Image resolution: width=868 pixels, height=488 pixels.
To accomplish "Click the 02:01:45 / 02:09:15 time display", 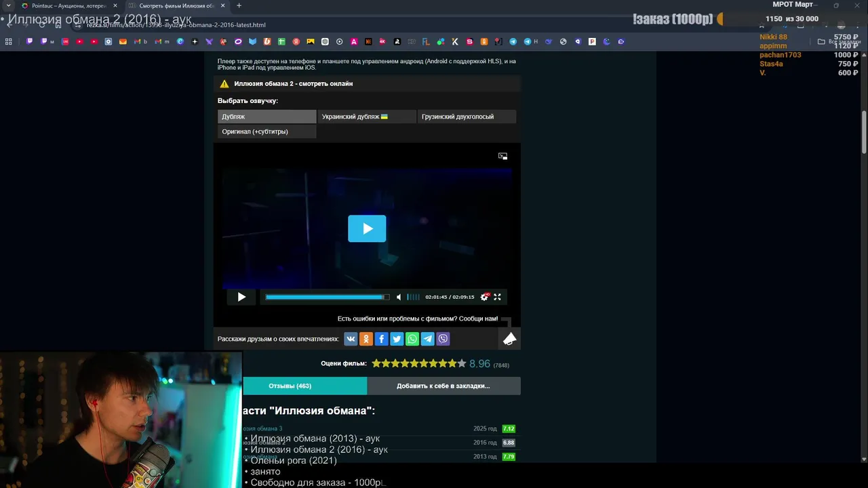I will click(x=450, y=297).
